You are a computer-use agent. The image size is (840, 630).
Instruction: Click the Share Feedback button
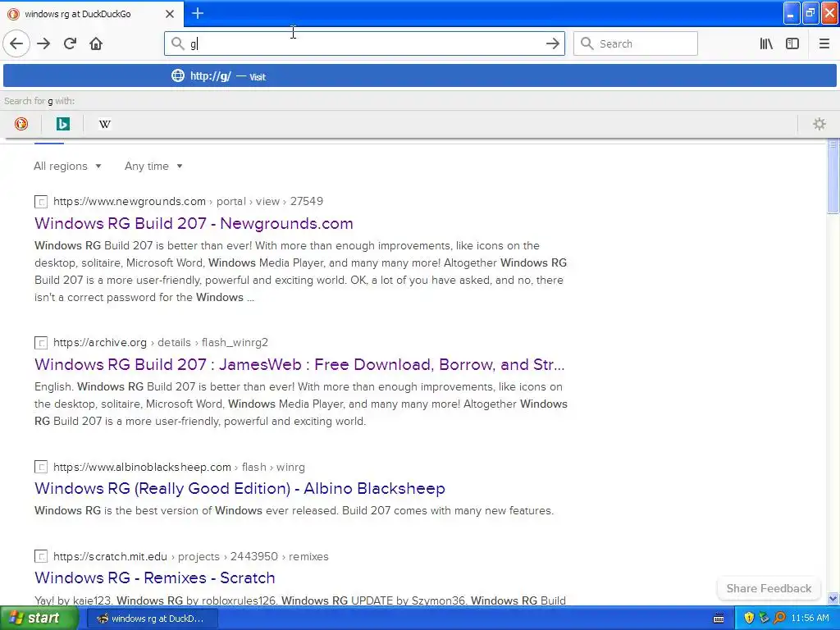[x=769, y=588]
